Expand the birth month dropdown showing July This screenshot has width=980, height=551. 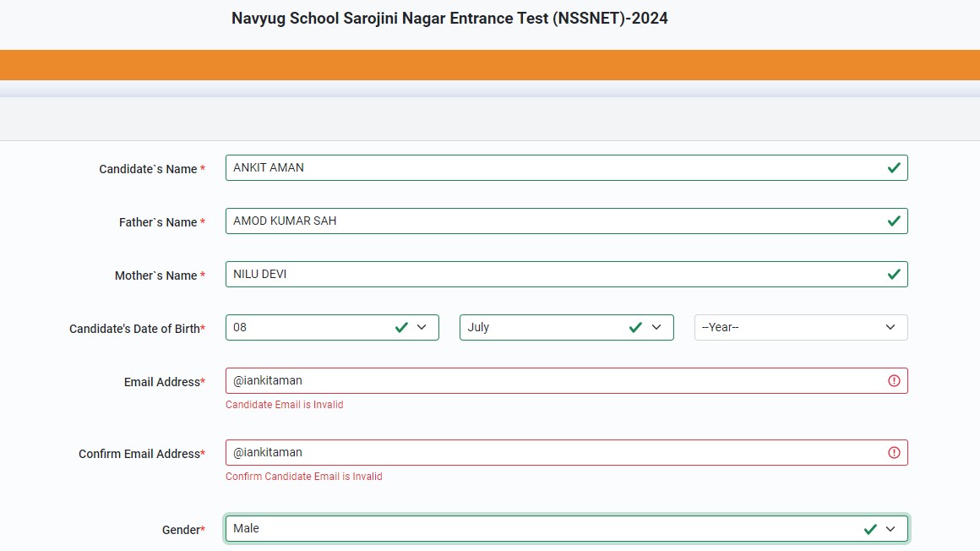pos(656,327)
